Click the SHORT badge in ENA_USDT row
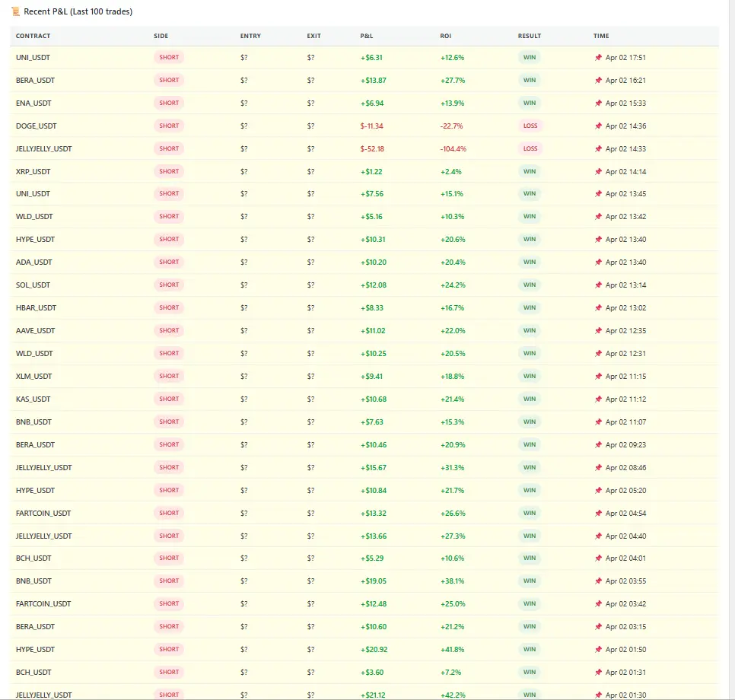The height and width of the screenshot is (700, 735). click(x=169, y=103)
